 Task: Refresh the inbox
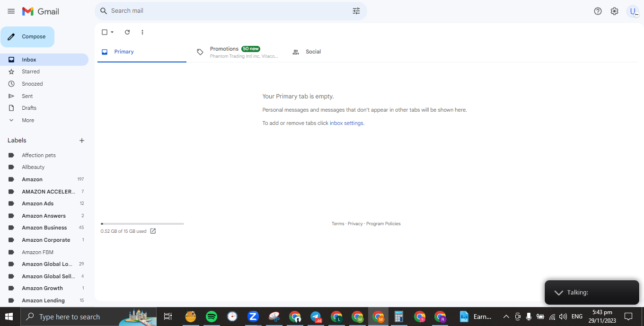point(127,32)
